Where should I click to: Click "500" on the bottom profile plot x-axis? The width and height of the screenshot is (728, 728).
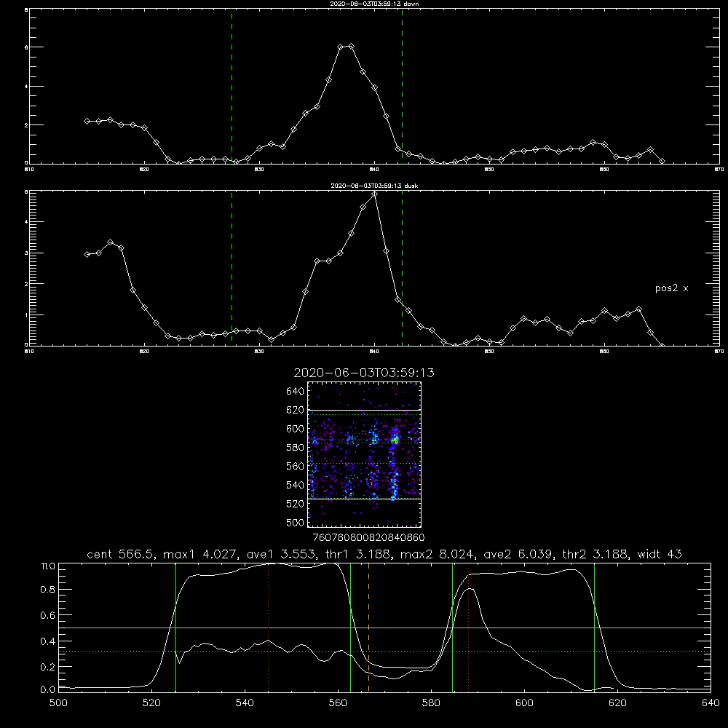pyautogui.click(x=58, y=703)
